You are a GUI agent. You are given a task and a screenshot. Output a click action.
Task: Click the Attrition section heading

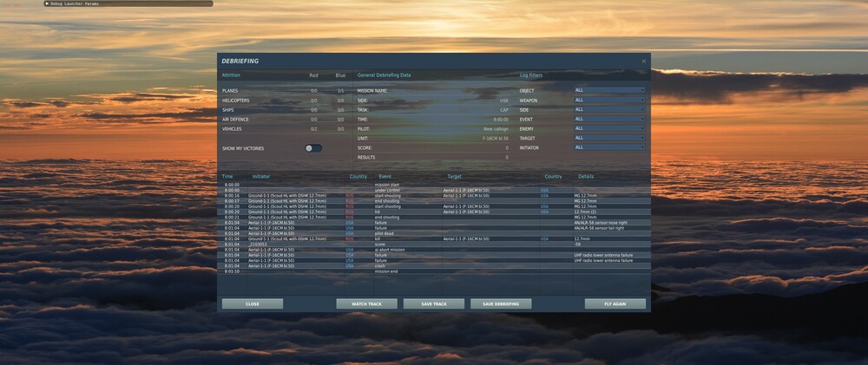point(231,75)
